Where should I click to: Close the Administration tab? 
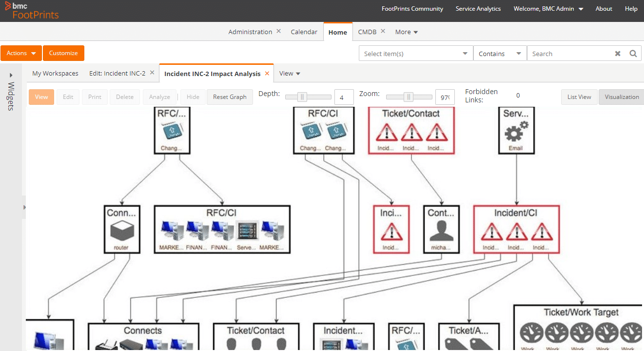pyautogui.click(x=279, y=31)
